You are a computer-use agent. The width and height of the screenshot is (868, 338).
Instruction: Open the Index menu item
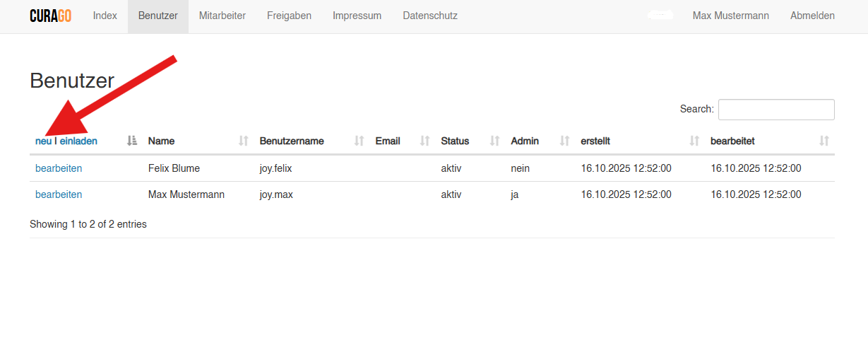105,16
